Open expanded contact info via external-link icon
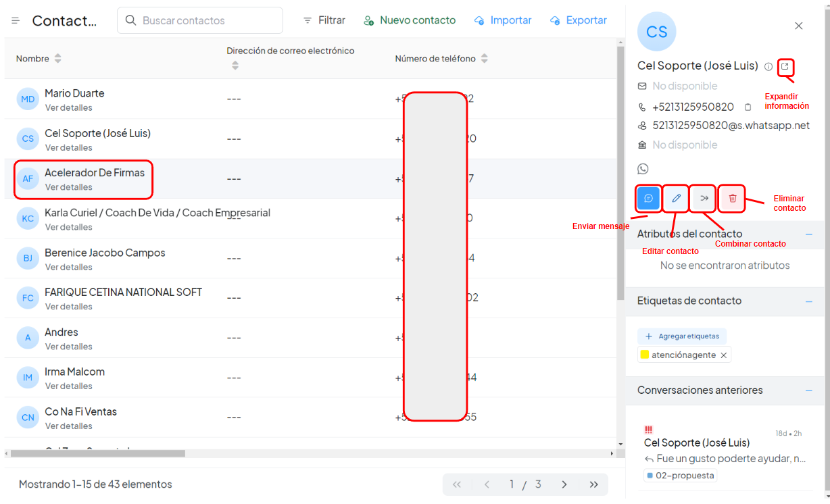The height and width of the screenshot is (504, 830). pyautogui.click(x=785, y=66)
